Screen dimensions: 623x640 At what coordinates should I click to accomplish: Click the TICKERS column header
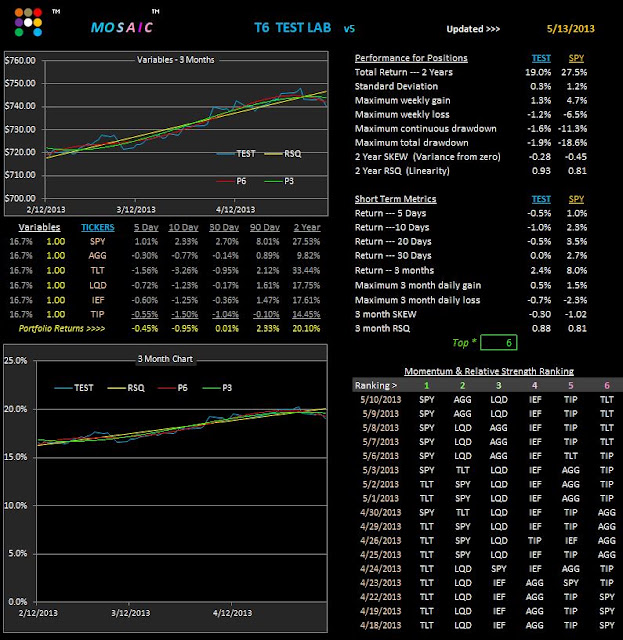pos(98,227)
